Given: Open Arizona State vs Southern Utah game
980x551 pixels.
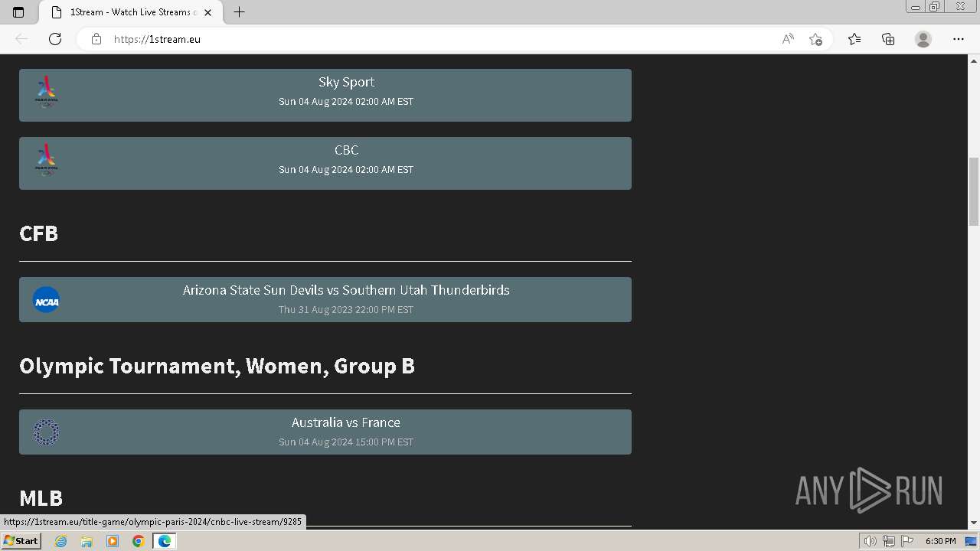Looking at the screenshot, I should 325,299.
